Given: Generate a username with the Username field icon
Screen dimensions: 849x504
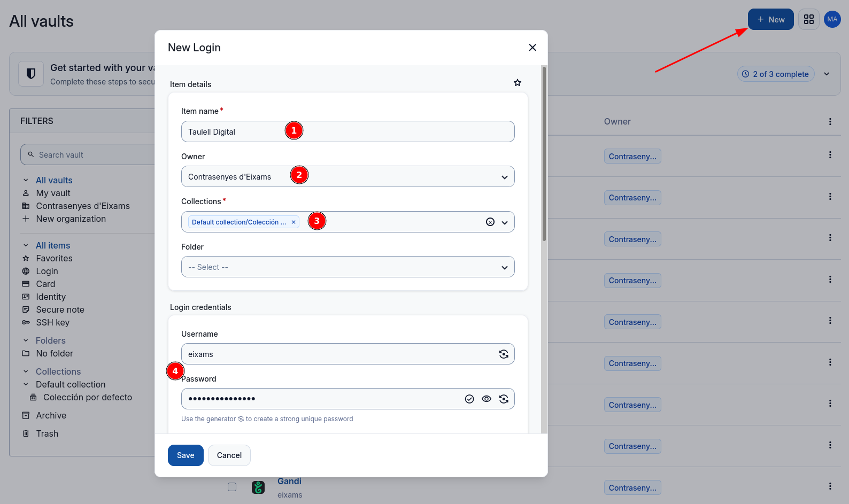Looking at the screenshot, I should (x=504, y=354).
